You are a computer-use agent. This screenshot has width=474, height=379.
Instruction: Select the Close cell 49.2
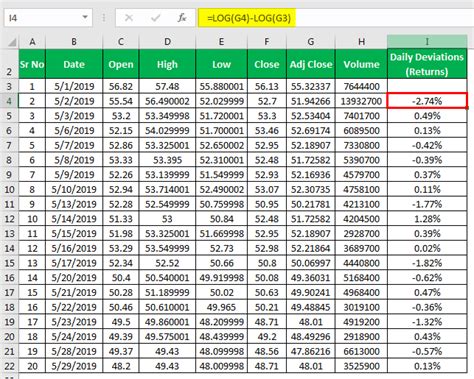(267, 337)
